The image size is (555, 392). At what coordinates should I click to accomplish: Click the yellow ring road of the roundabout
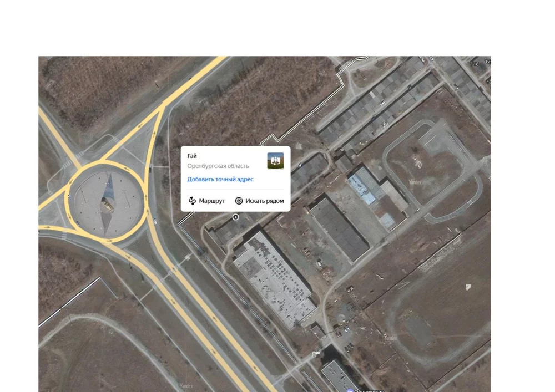[106, 163]
